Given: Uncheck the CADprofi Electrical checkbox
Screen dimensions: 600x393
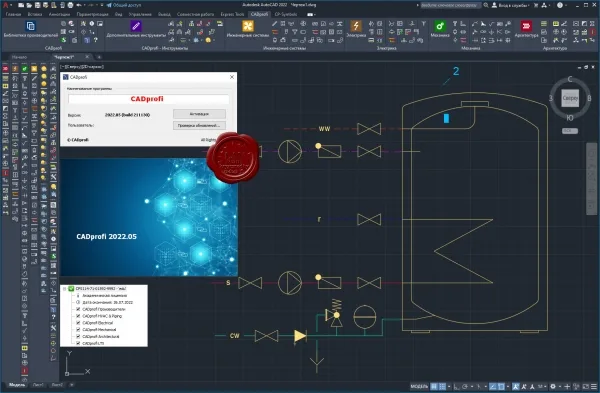Looking at the screenshot, I should 78,323.
